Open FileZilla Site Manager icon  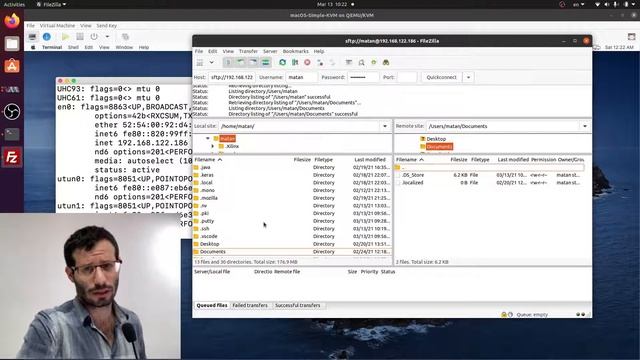tap(200, 62)
